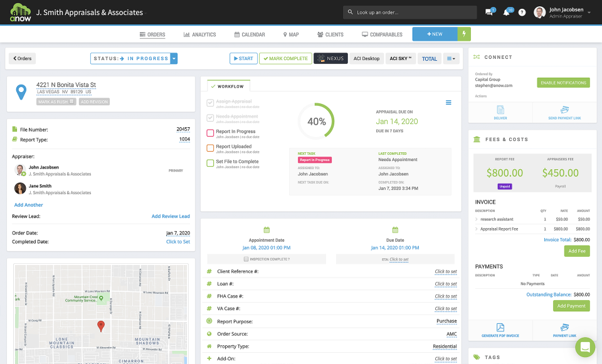Click the green chat widget icon
Viewport: 602px width, 364px height.
coord(584,347)
